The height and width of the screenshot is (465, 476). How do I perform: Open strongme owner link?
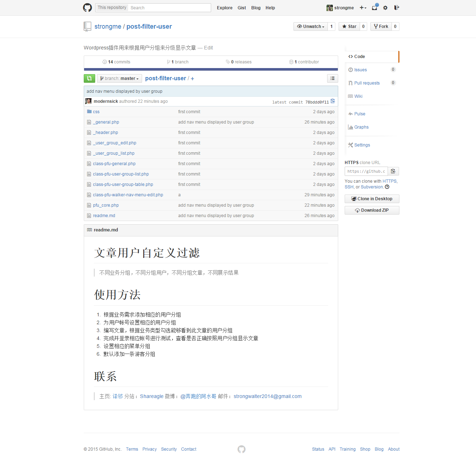click(108, 27)
